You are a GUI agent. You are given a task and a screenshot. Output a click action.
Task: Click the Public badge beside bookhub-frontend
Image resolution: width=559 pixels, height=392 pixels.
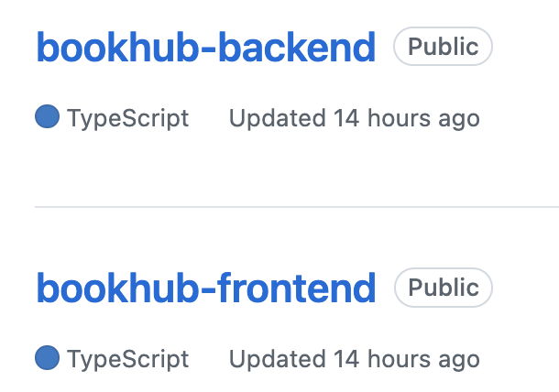[444, 288]
